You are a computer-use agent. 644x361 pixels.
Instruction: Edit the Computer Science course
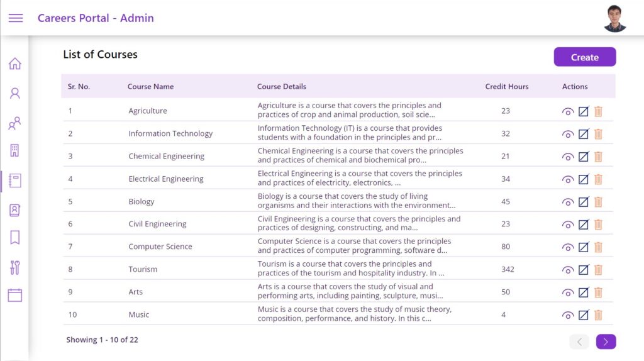[x=584, y=247]
